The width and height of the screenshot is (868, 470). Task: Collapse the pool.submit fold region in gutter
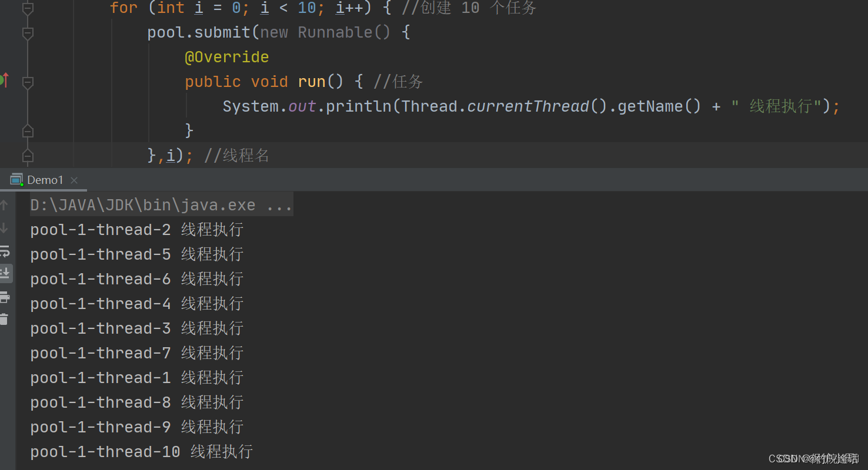pyautogui.click(x=27, y=33)
